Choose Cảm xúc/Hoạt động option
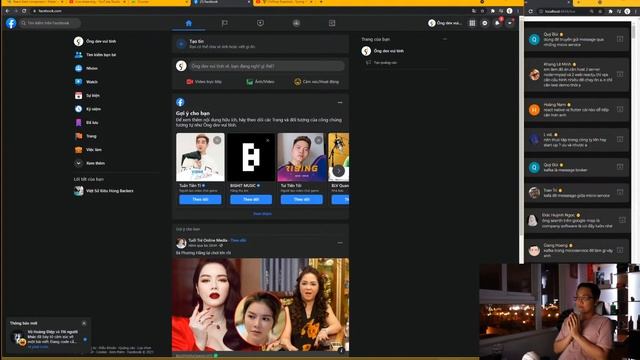The width and height of the screenshot is (640, 360). click(317, 82)
